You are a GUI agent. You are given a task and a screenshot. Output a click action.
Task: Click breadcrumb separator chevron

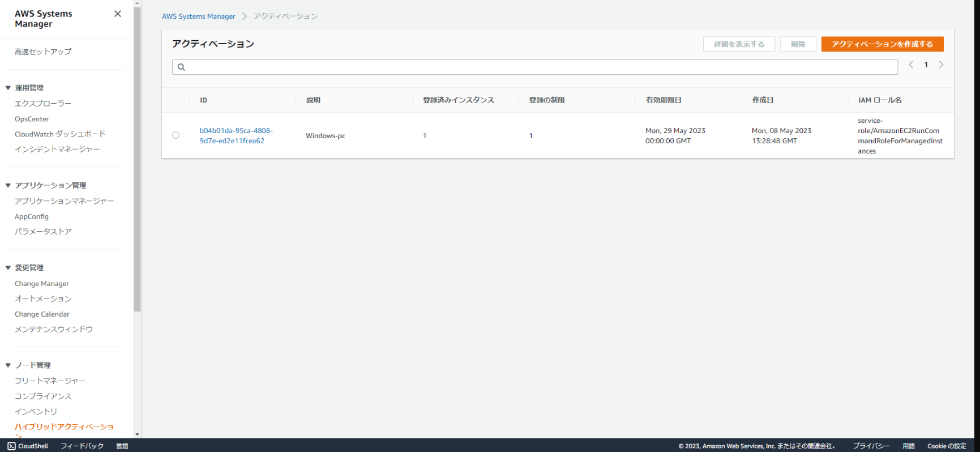tap(245, 16)
